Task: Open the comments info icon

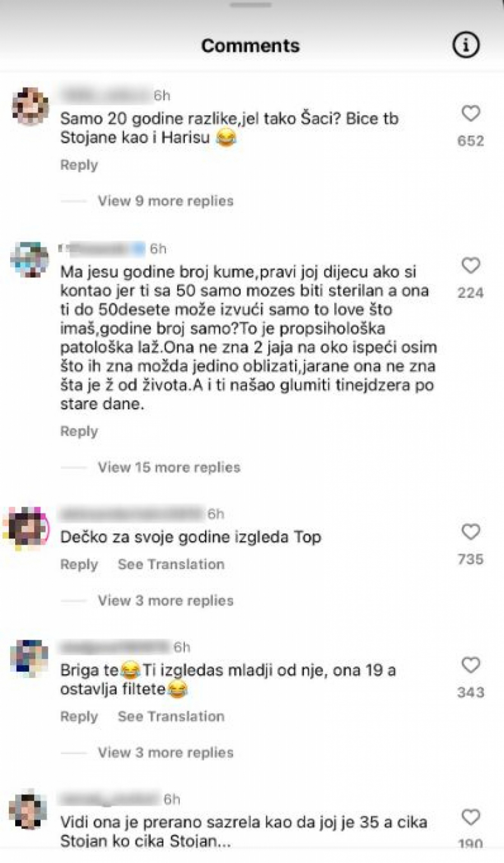Action: 465,45
